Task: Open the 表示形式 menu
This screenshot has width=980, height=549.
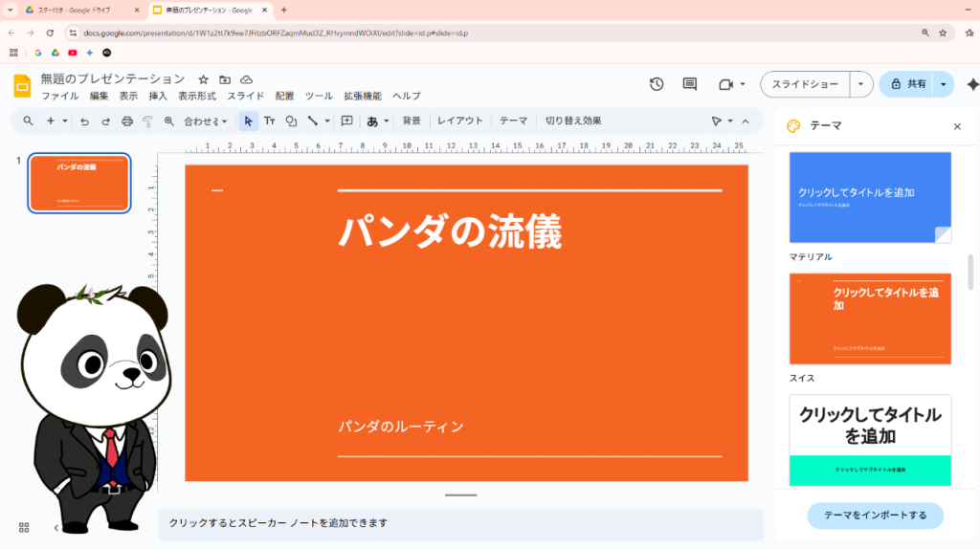Action: click(197, 97)
